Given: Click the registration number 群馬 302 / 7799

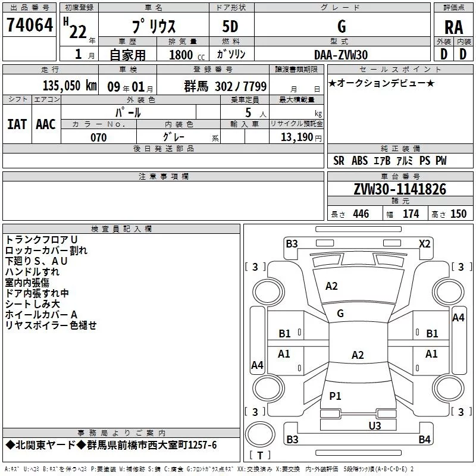Looking at the screenshot, I should [x=226, y=86].
